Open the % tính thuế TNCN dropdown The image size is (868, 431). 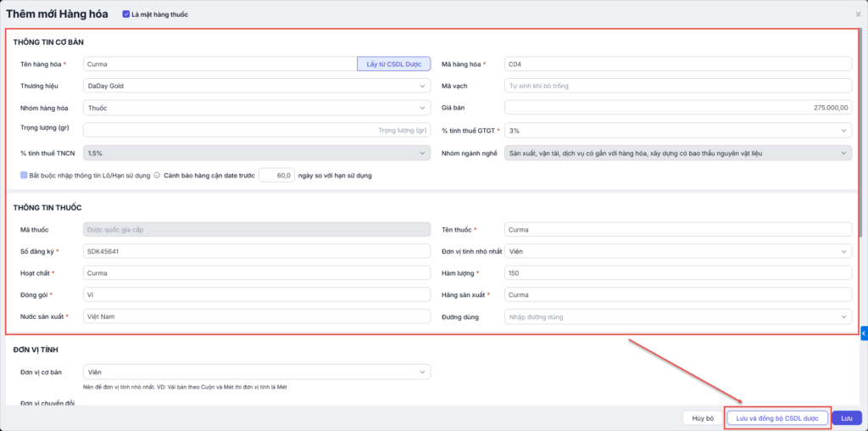257,153
